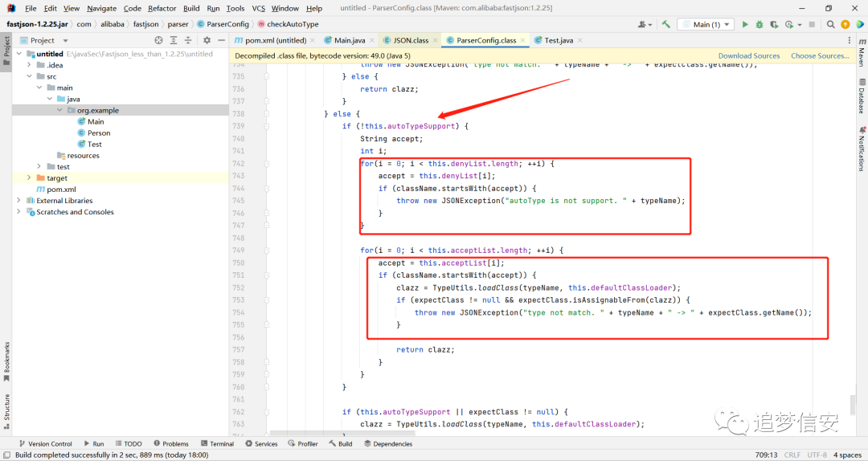Expand External Libraries node
Image resolution: width=868 pixels, height=461 pixels.
(x=18, y=200)
